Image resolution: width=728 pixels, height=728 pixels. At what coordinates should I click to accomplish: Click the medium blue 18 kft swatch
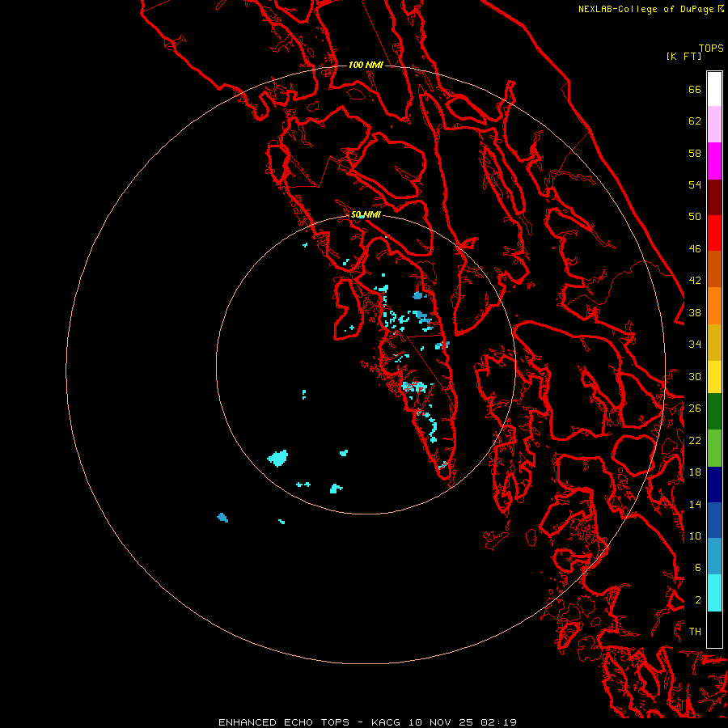click(x=714, y=520)
